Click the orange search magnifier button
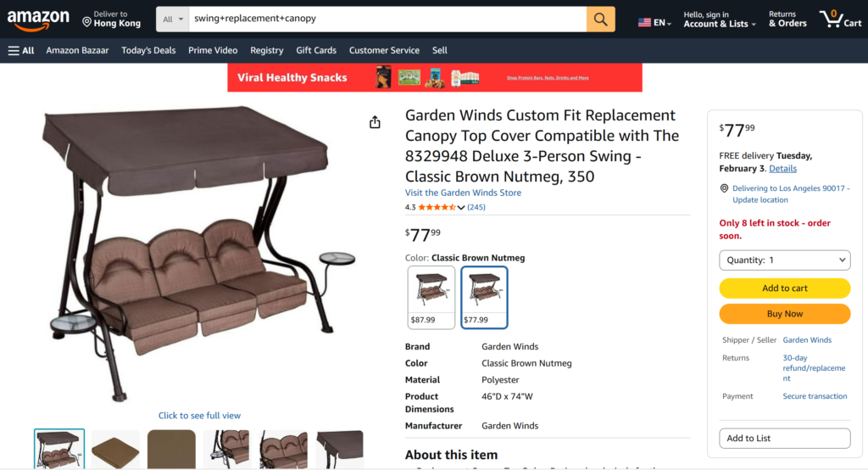 point(601,20)
